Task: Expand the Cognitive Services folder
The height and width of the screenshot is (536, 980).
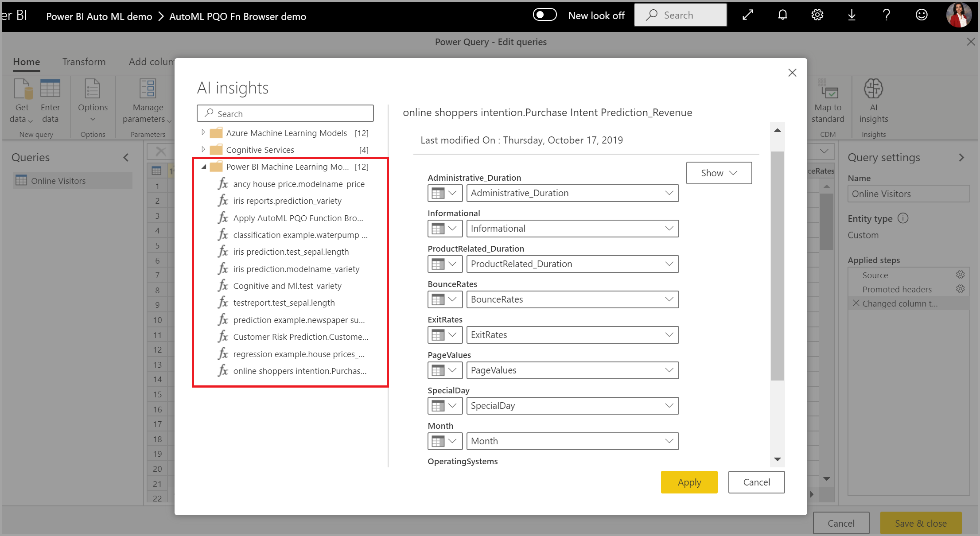Action: 201,150
